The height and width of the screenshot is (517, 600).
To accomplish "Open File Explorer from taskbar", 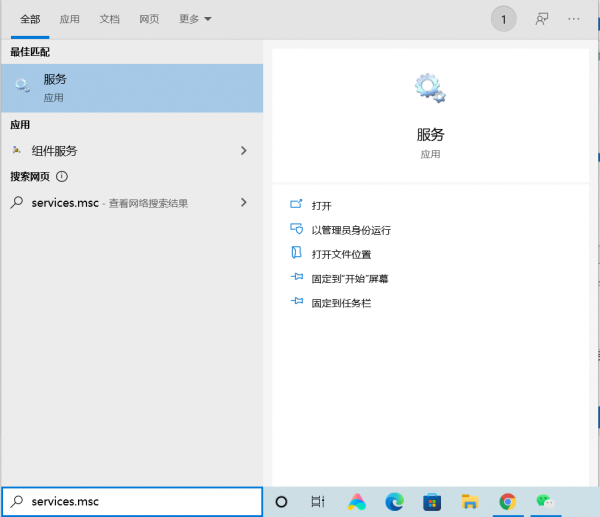I will click(470, 502).
